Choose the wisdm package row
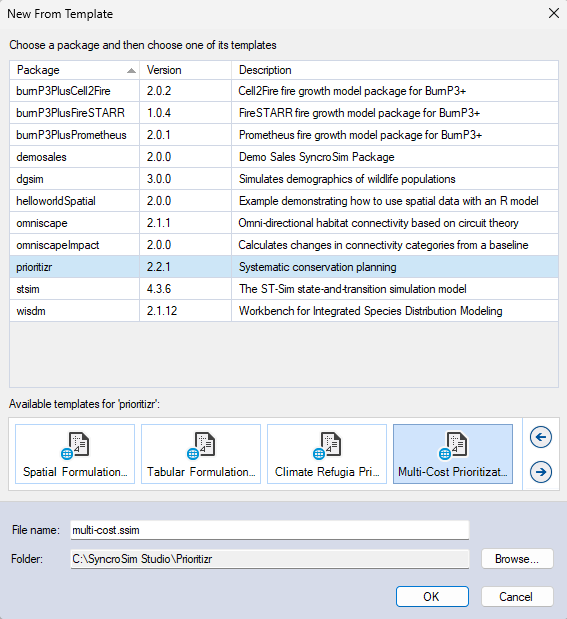 [x=284, y=311]
